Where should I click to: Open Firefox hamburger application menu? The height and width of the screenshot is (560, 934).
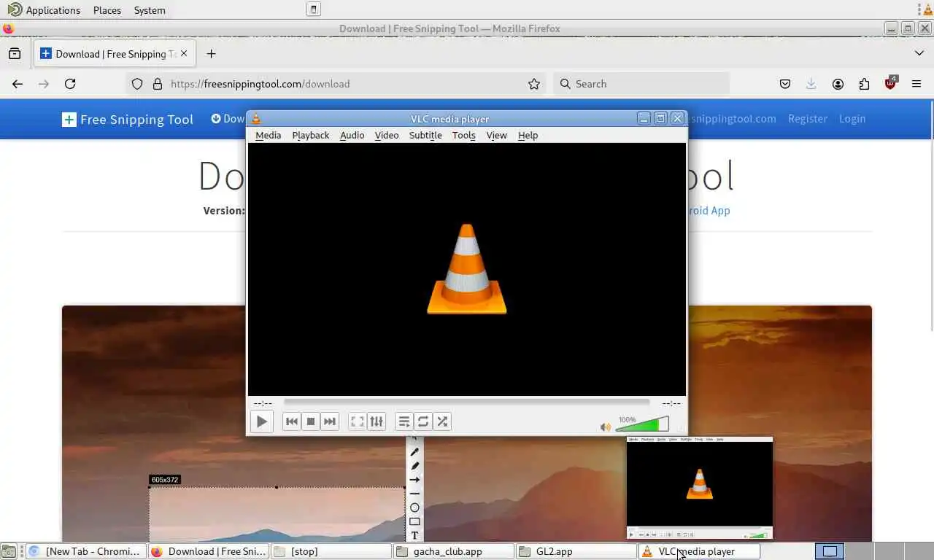pyautogui.click(x=916, y=84)
